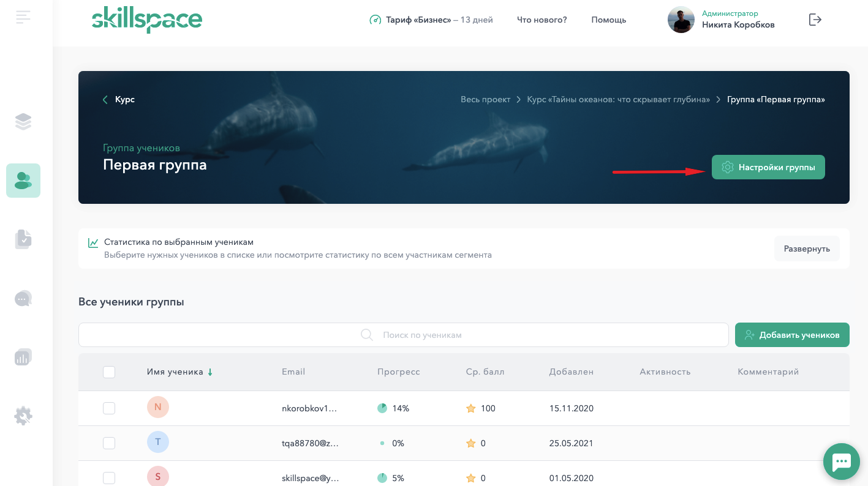This screenshot has width=868, height=486.
Task: Open the chat messages sidebar icon
Action: pos(23,298)
